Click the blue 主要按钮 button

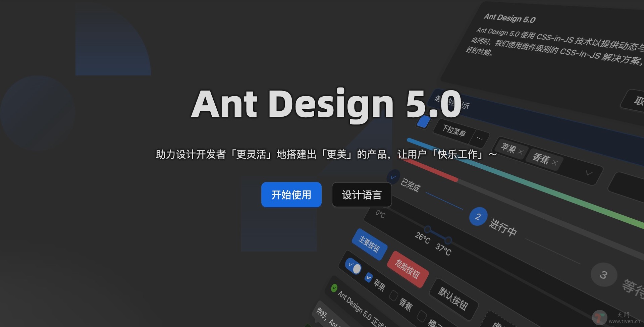tap(369, 244)
